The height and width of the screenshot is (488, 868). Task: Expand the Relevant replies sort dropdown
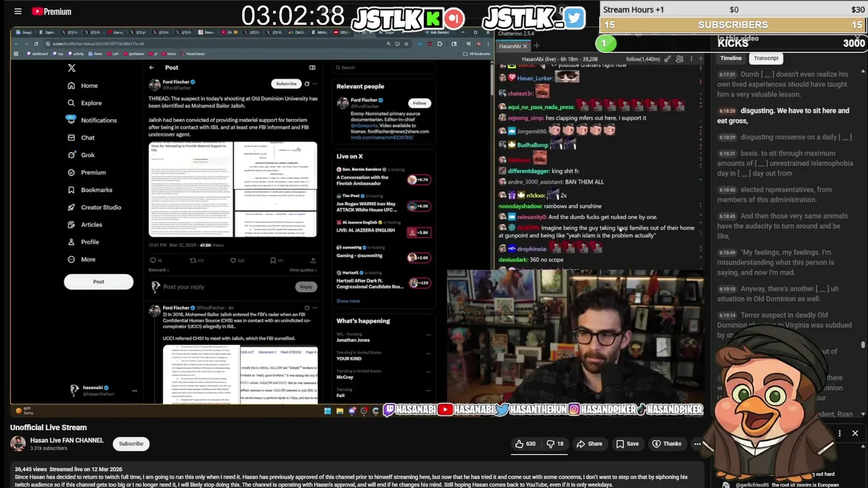[158, 270]
